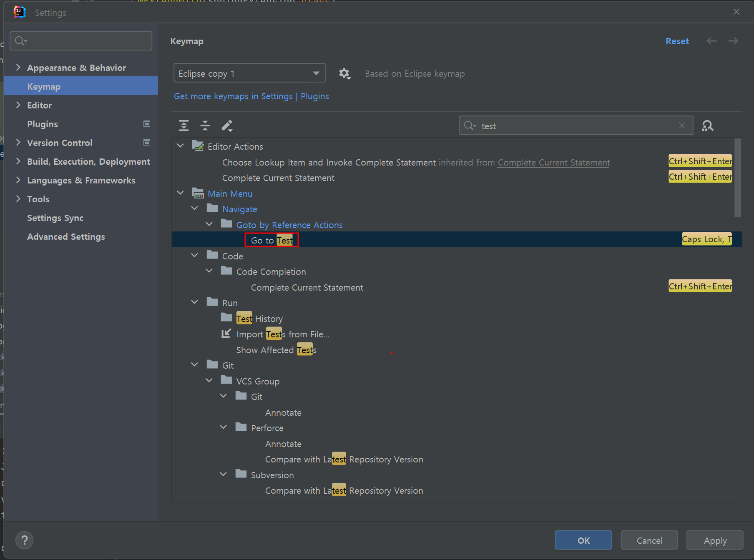This screenshot has width=754, height=560.
Task: Collapse the Editor Actions tree node
Action: click(180, 146)
